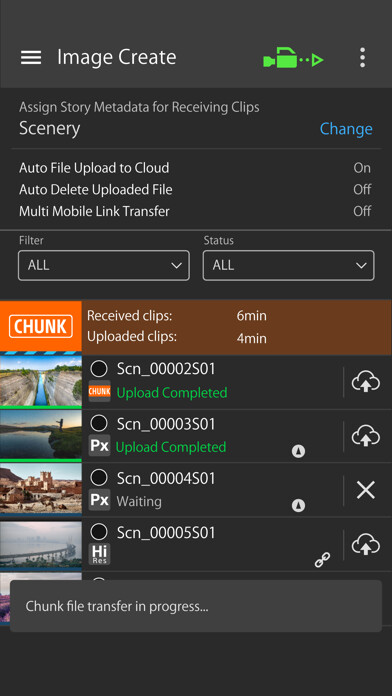Tap cloud upload icon for Scn_00005S01
392x696 pixels.
[x=366, y=545]
